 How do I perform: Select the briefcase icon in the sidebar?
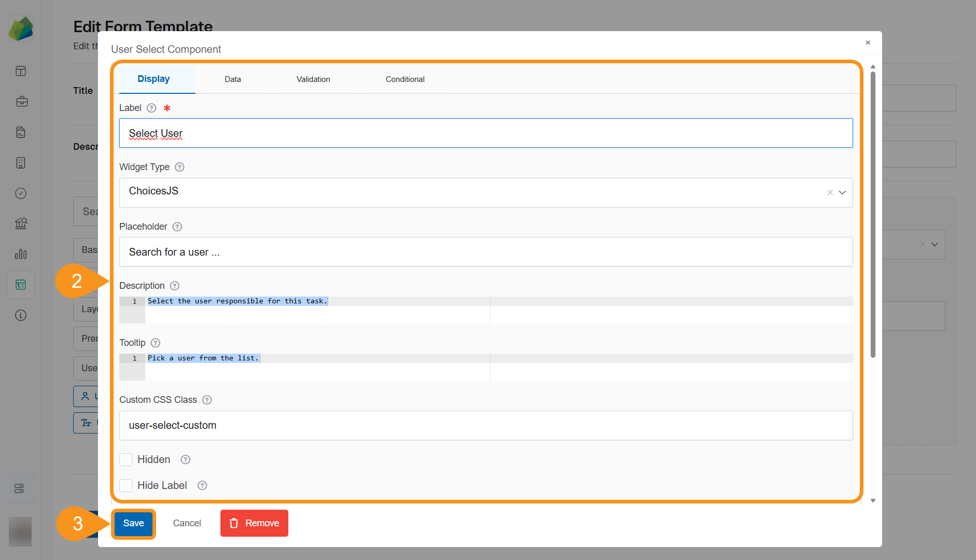(22, 101)
